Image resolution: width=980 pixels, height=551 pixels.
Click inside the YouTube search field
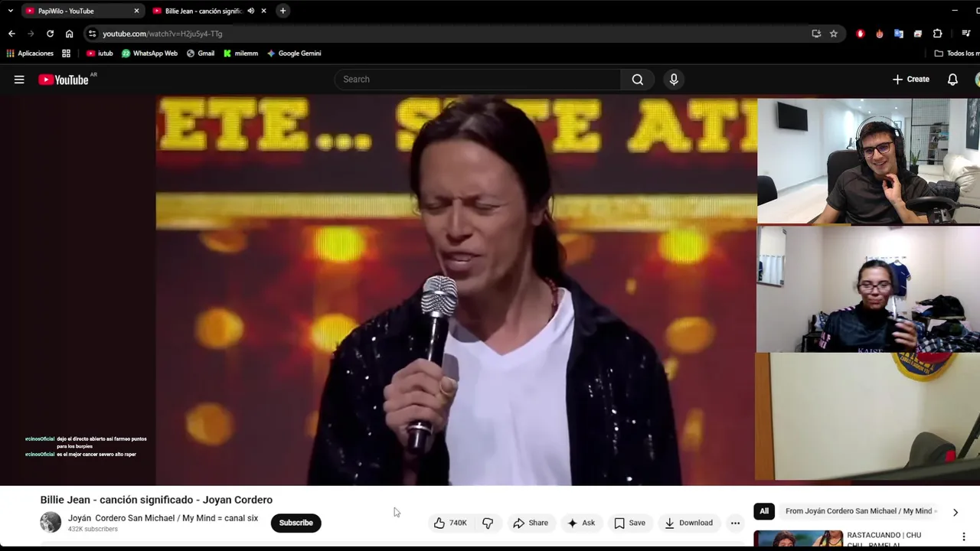pyautogui.click(x=478, y=80)
